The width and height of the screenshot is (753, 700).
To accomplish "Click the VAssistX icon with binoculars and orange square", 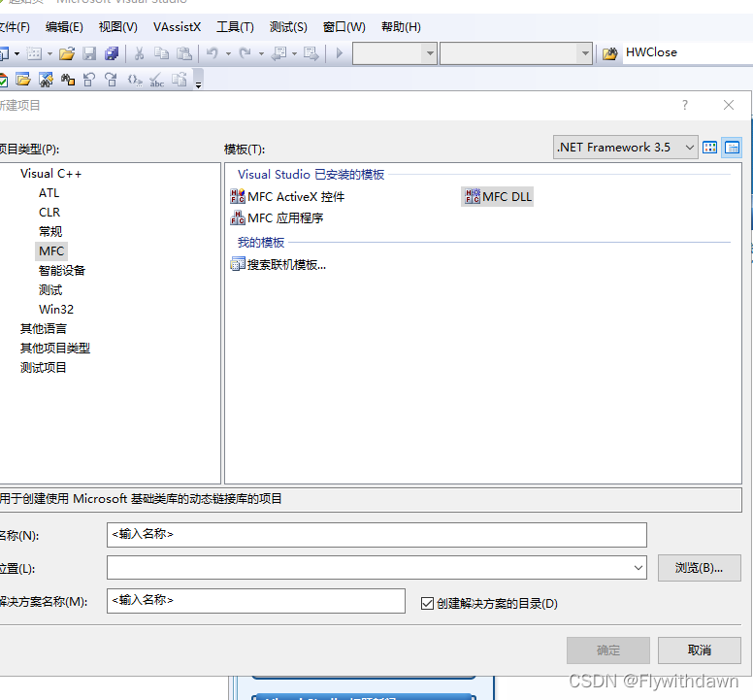I will [x=68, y=80].
